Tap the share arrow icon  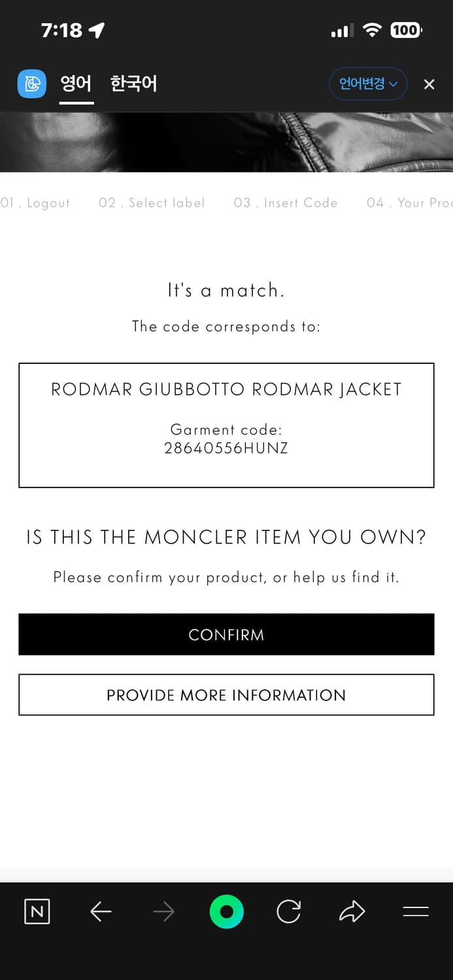point(352,911)
